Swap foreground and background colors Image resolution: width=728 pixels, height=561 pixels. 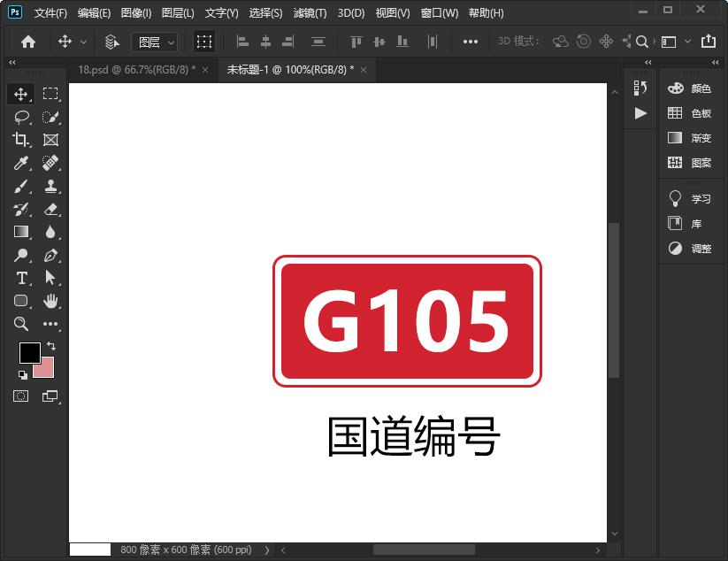tap(51, 346)
